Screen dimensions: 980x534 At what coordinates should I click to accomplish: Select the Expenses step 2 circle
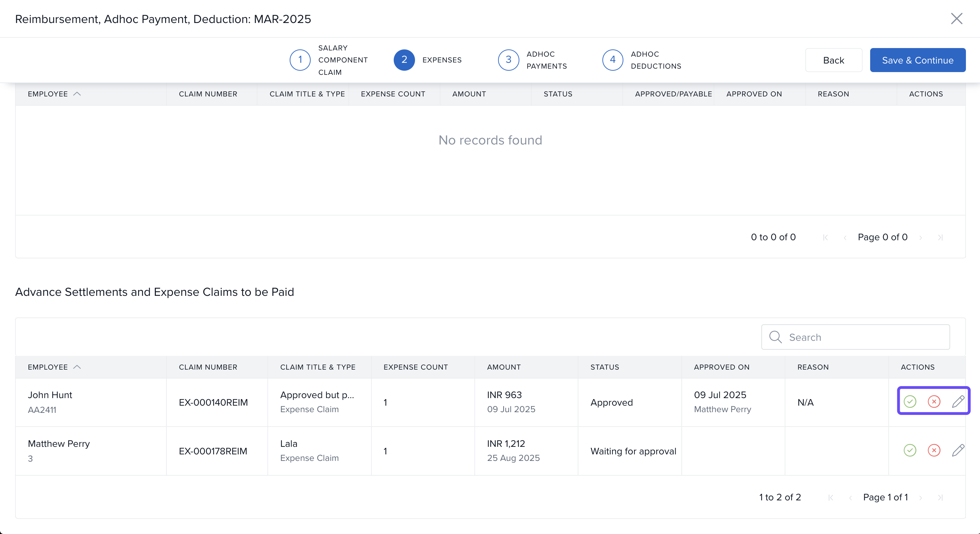[404, 60]
